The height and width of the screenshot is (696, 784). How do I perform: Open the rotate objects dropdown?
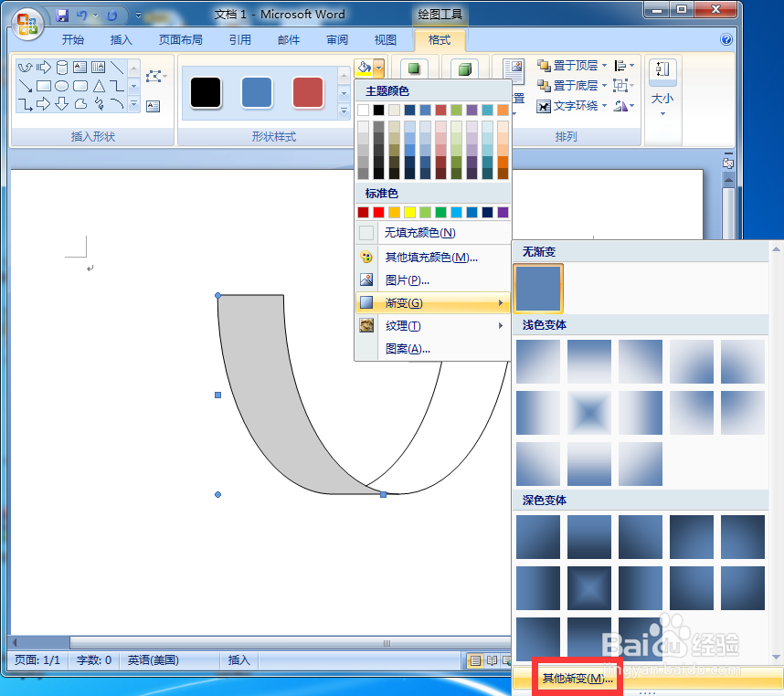point(624,106)
